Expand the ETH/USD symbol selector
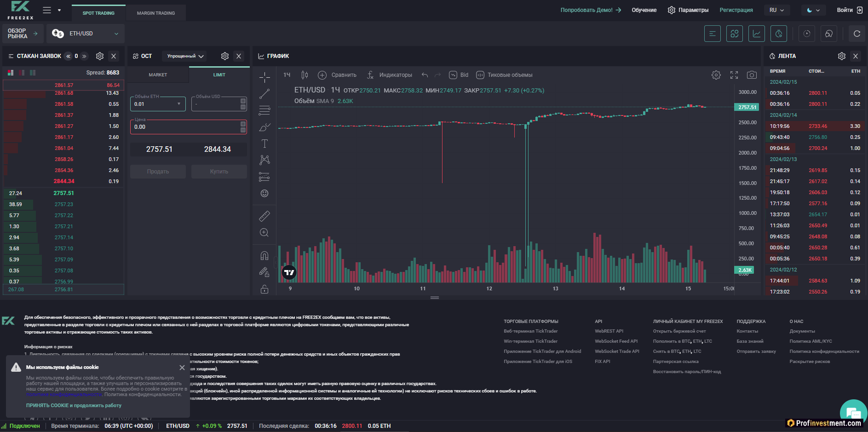Viewport: 868px width, 432px height. point(86,34)
